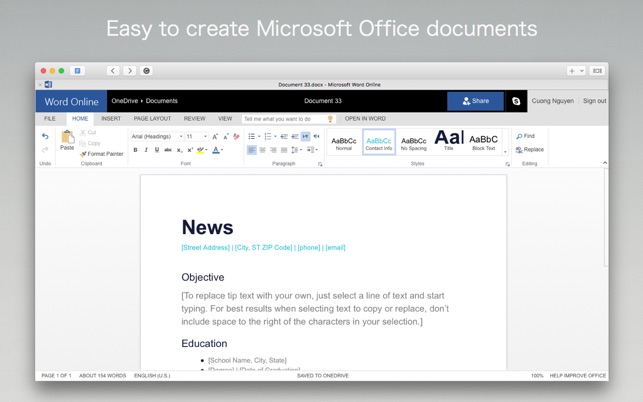This screenshot has width=643, height=402.
Task: Shrink the font size
Action: 226,136
